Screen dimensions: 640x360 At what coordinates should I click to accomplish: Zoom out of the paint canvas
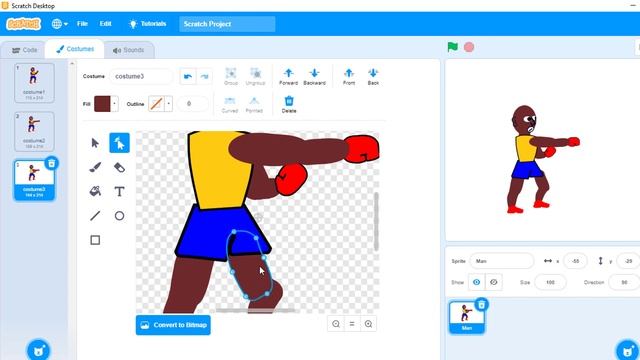[x=336, y=324]
